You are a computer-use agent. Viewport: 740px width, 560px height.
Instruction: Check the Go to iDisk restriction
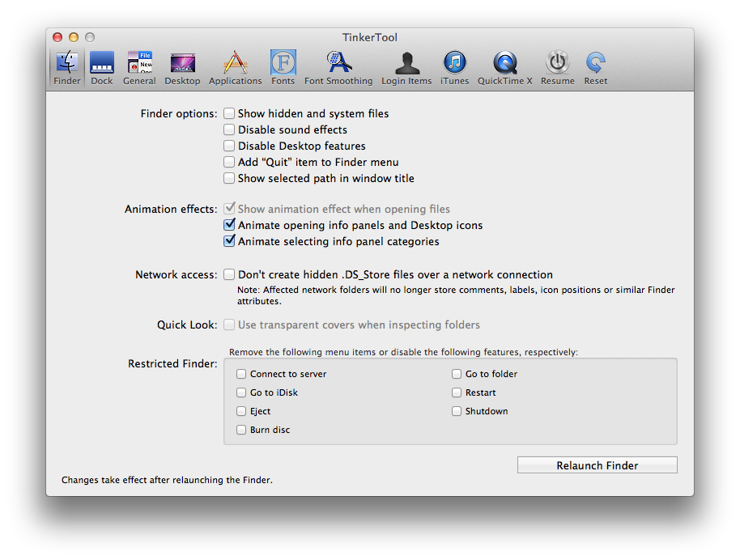[241, 392]
